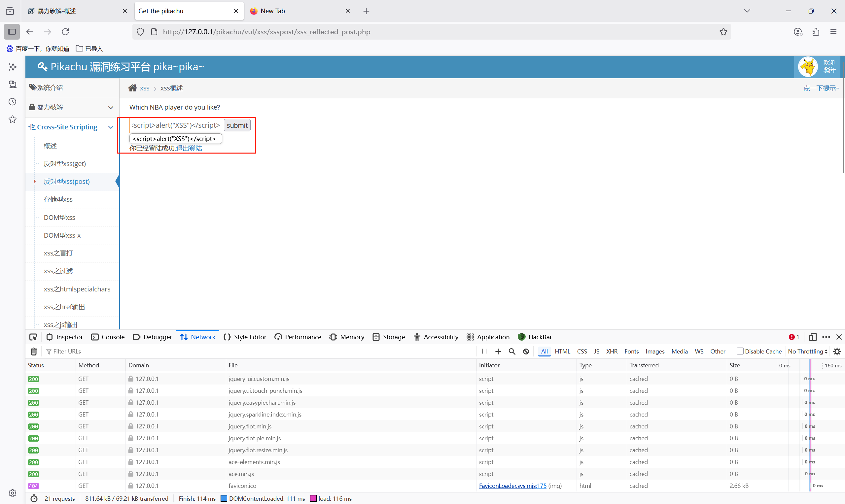Screen dimensions: 845x504
Task: Open 点一下提示 hint link
Action: 821,88
